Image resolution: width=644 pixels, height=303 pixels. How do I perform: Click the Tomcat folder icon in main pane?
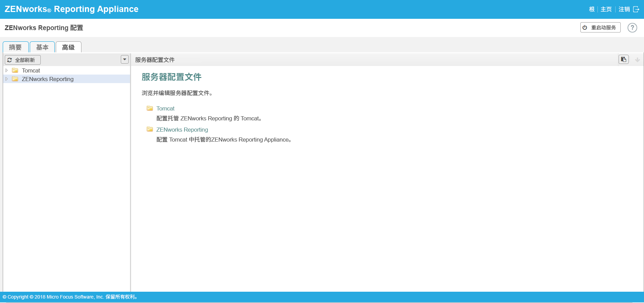click(150, 108)
